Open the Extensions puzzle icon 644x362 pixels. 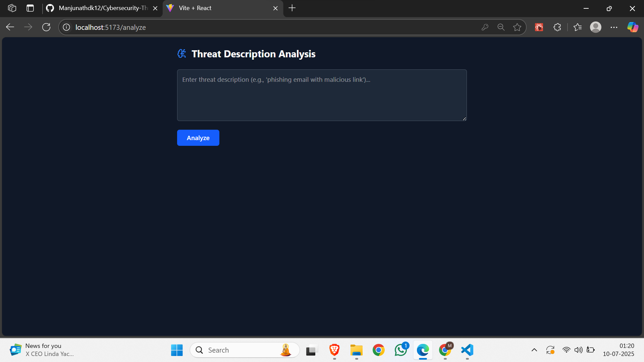pos(557,27)
